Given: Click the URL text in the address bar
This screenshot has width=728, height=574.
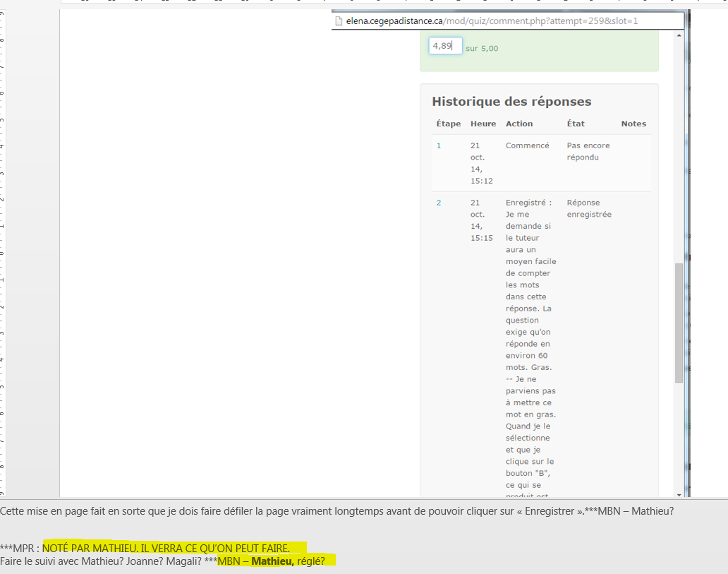Looking at the screenshot, I should coord(492,21).
